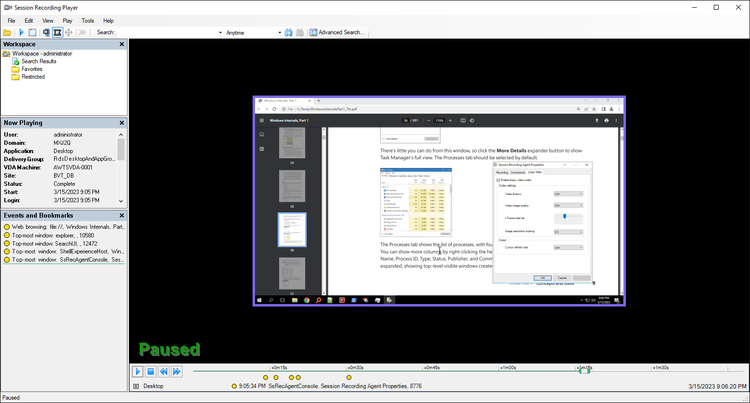Open a recording with the folder icon
This screenshot has width=750, height=403.
point(7,33)
